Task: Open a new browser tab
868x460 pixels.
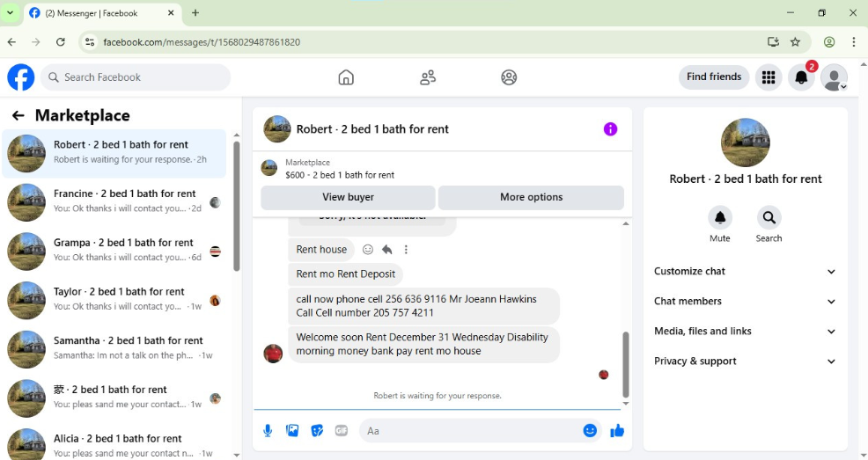Action: tap(195, 12)
